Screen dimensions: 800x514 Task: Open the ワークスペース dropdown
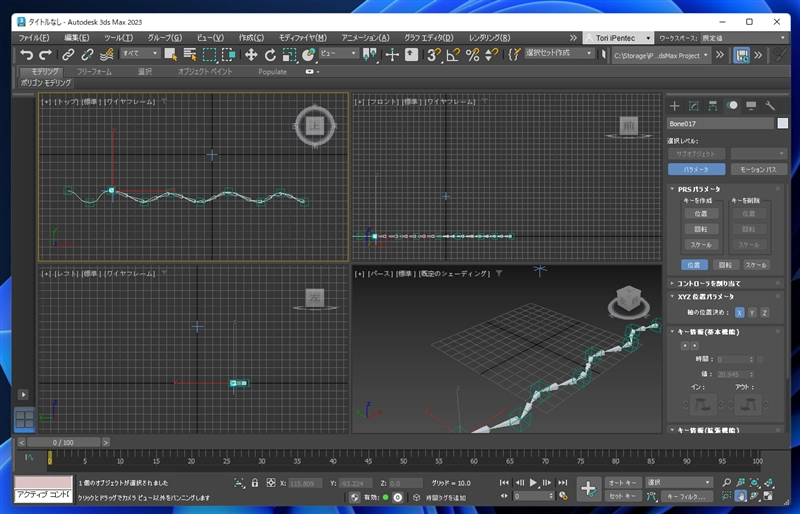(x=743, y=38)
